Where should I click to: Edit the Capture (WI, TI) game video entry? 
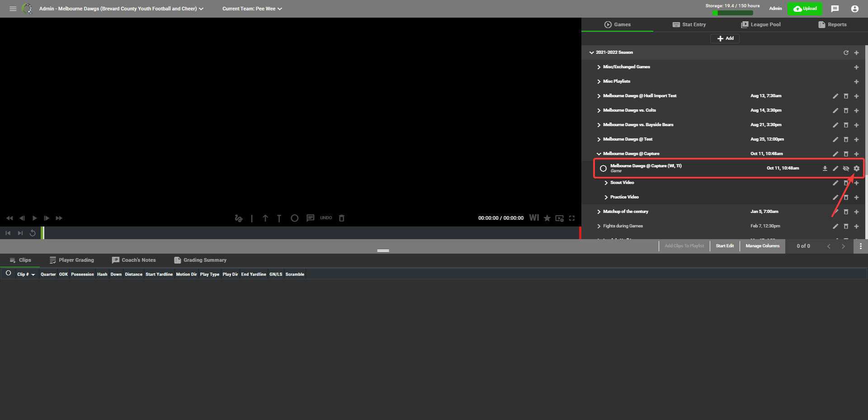point(835,168)
